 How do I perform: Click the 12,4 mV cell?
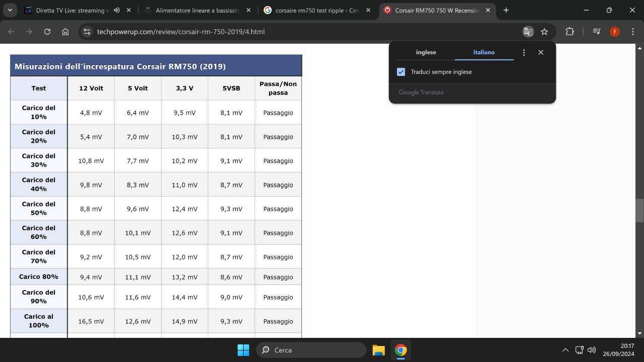coord(185,209)
